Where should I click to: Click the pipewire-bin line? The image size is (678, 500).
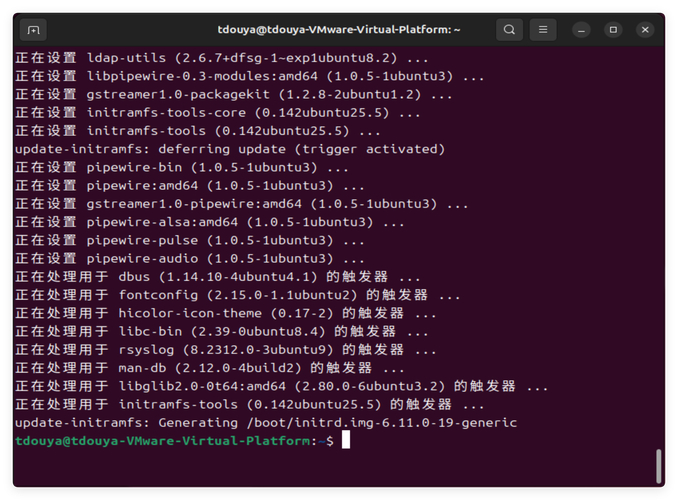pos(182,167)
